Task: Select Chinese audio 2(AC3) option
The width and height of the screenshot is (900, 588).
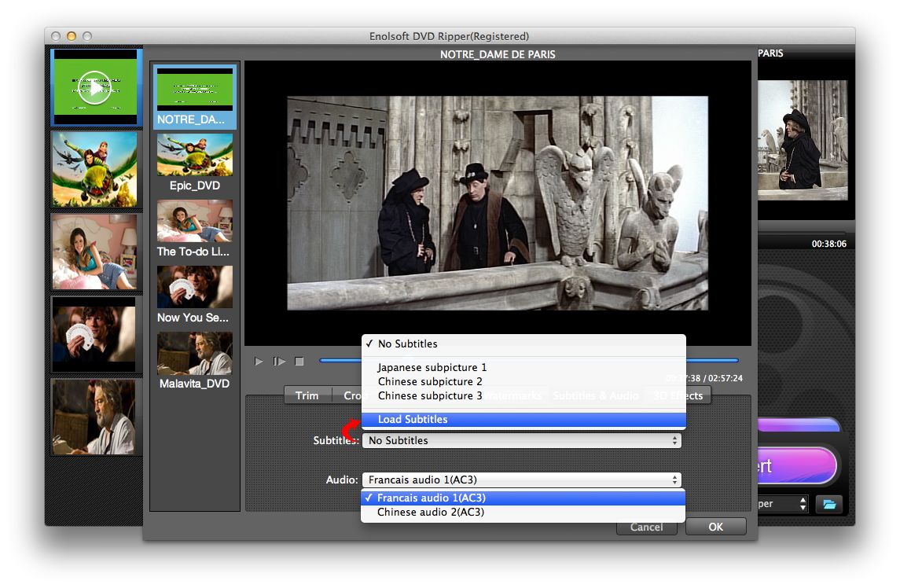Action: (x=523, y=512)
